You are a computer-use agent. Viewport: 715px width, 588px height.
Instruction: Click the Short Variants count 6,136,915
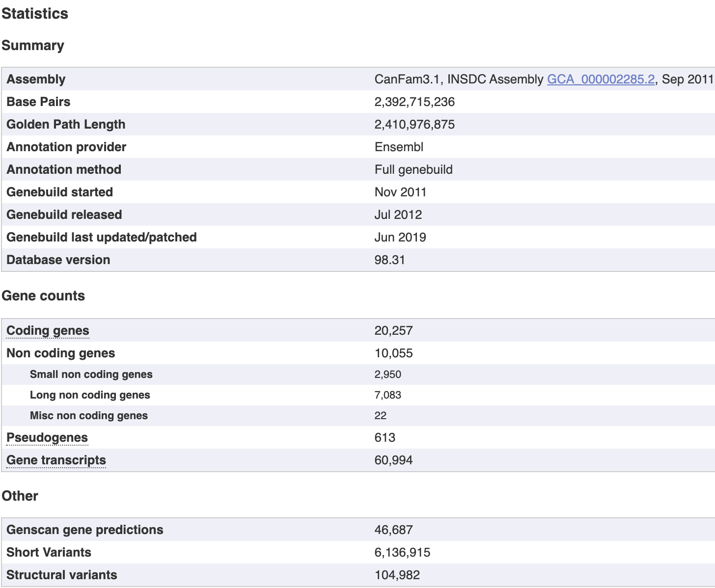[402, 552]
